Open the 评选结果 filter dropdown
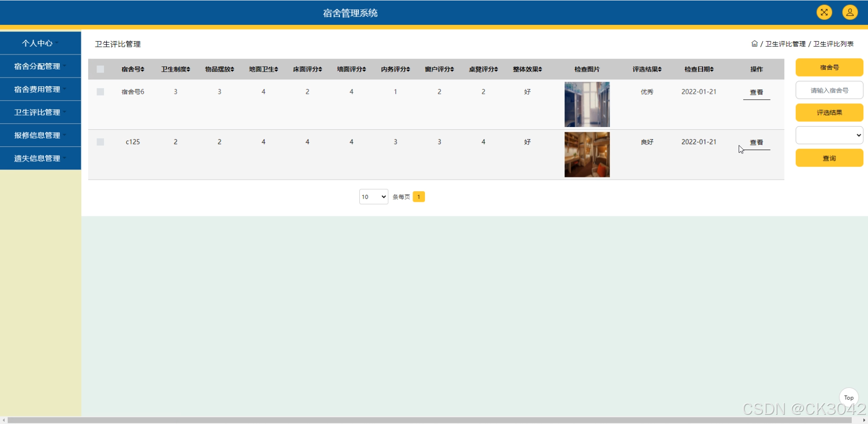 [829, 135]
